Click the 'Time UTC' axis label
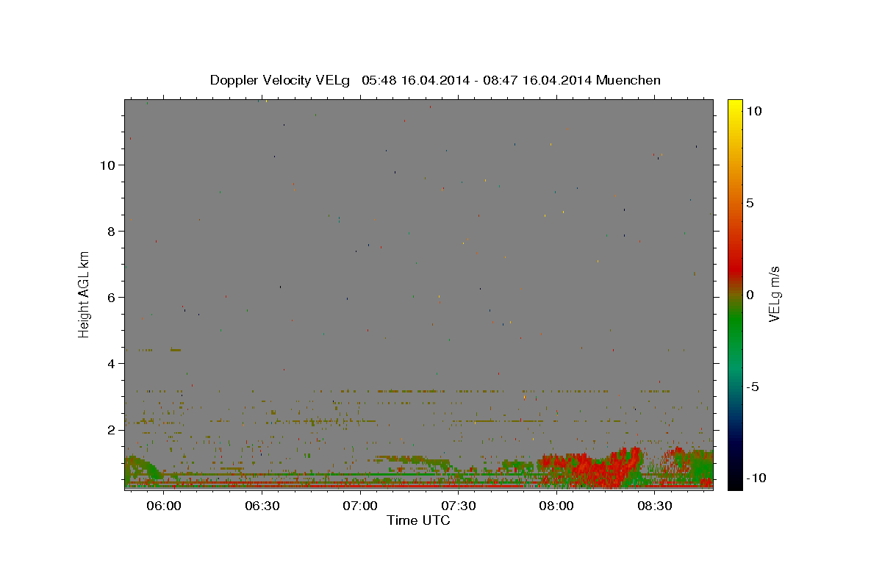This screenshot has height=588, width=882. click(418, 520)
